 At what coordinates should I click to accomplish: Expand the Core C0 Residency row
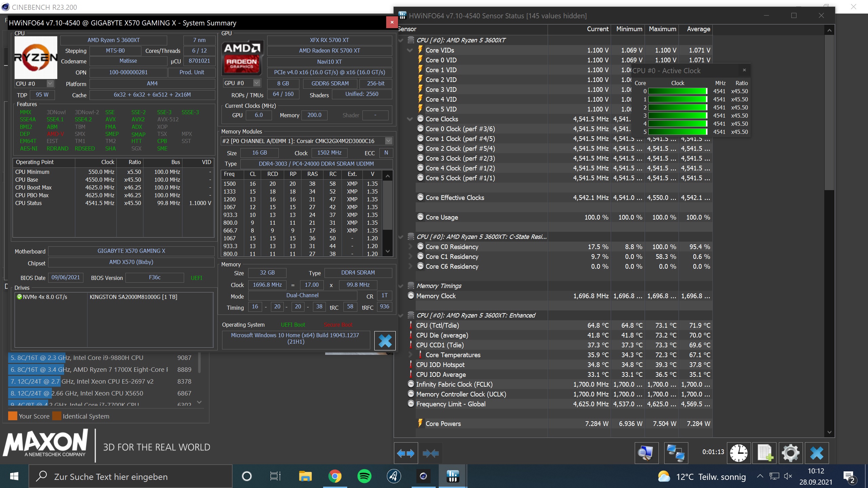[x=410, y=247]
